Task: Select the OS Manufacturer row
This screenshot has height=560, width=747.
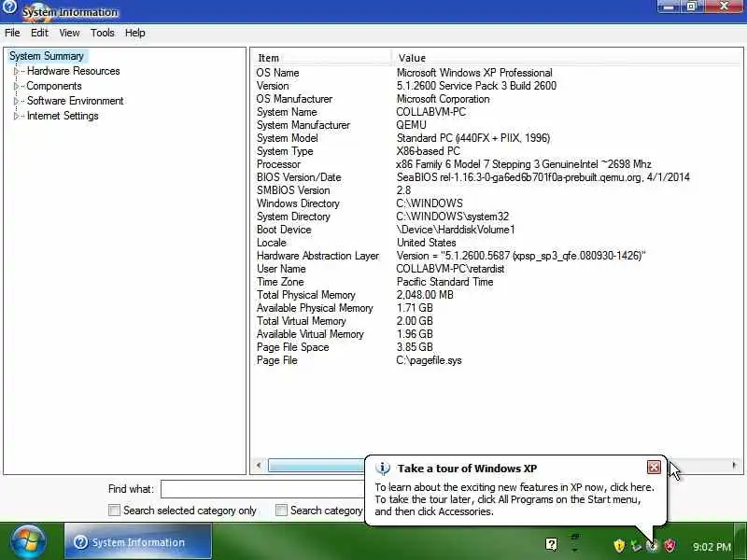Action: tap(497, 99)
